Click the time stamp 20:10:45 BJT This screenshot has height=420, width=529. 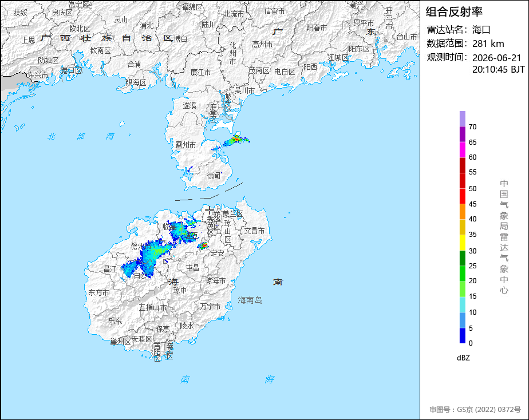(x=498, y=69)
